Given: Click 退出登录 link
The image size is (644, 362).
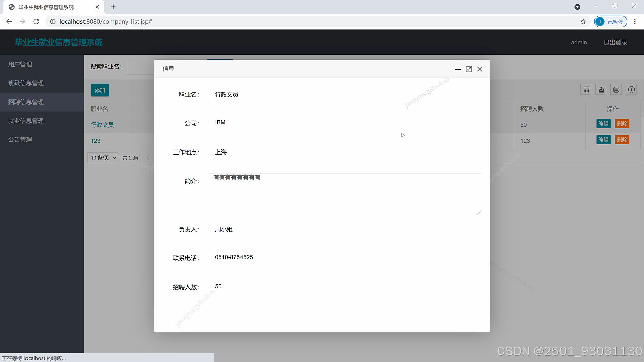Looking at the screenshot, I should [615, 42].
